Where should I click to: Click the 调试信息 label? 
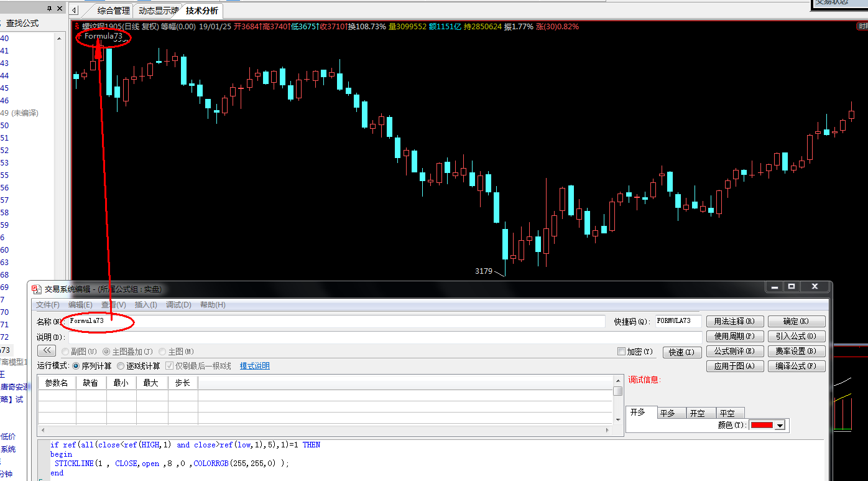(x=644, y=380)
